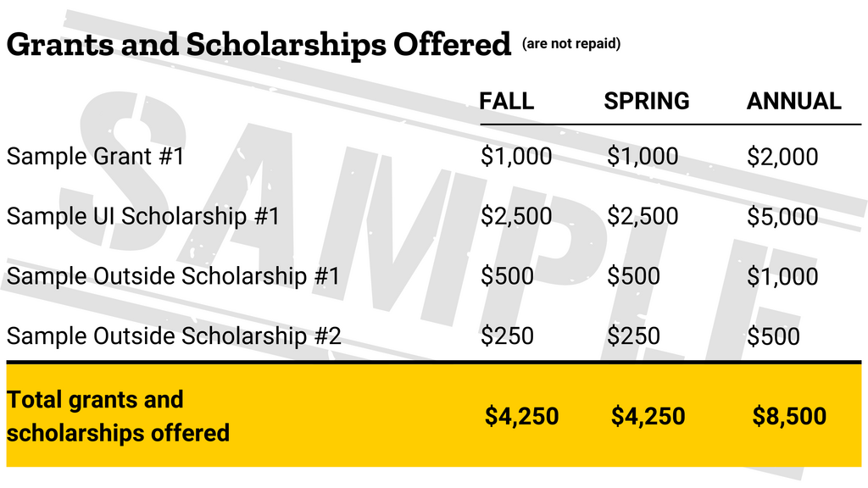Click the total fall amount in yellow bar
Viewport: 868px width, 488px height.
tap(521, 416)
